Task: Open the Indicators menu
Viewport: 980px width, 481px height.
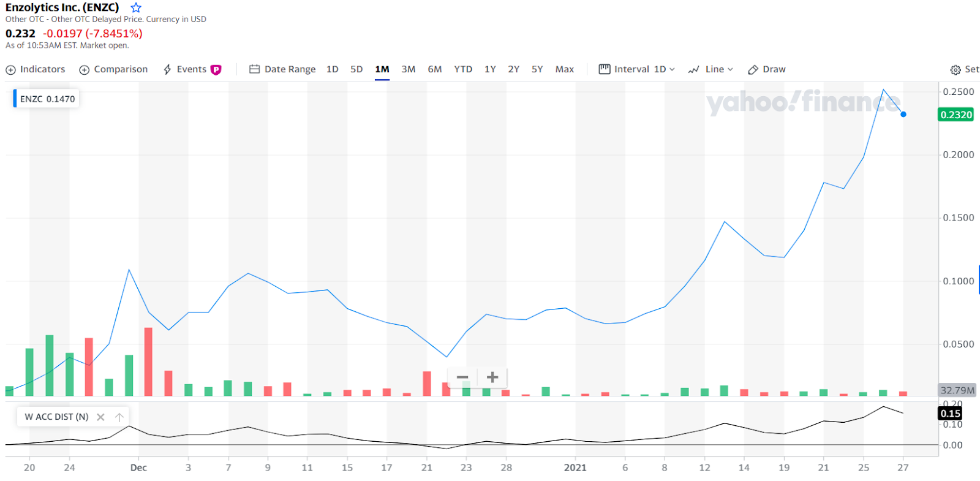Action: coord(36,69)
